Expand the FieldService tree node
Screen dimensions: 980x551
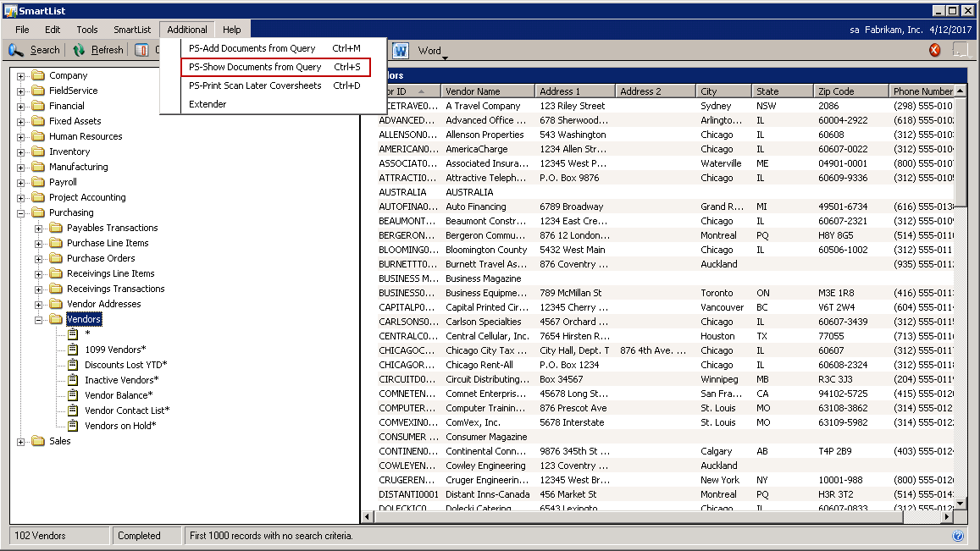click(x=20, y=91)
